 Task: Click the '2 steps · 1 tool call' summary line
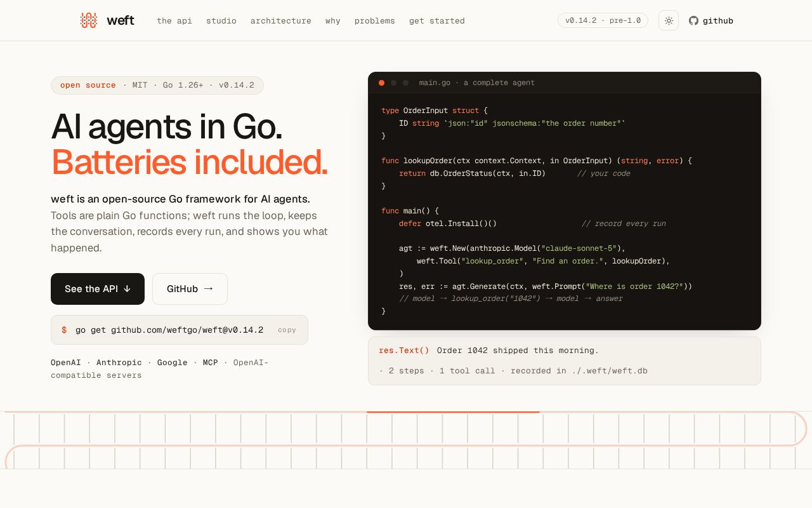pyautogui.click(x=513, y=371)
